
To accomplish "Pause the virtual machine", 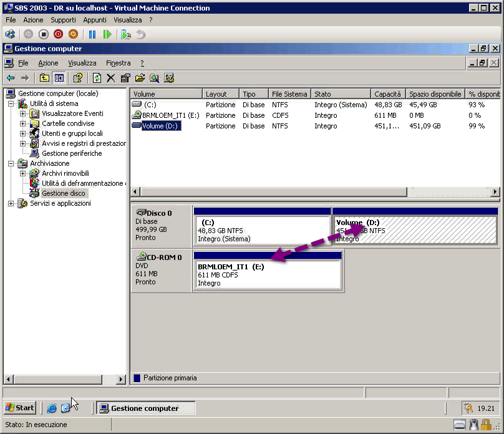I will (x=92, y=34).
